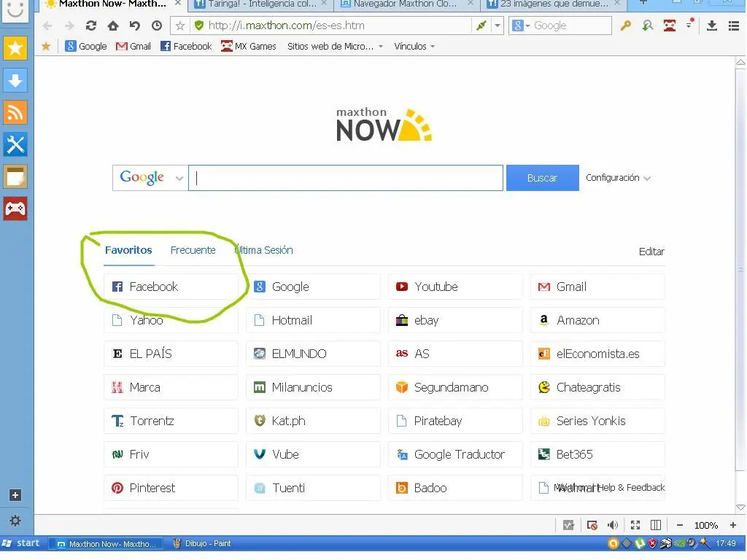Image resolution: width=747 pixels, height=560 pixels.
Task: Click the green security shield icon
Action: pyautogui.click(x=199, y=26)
